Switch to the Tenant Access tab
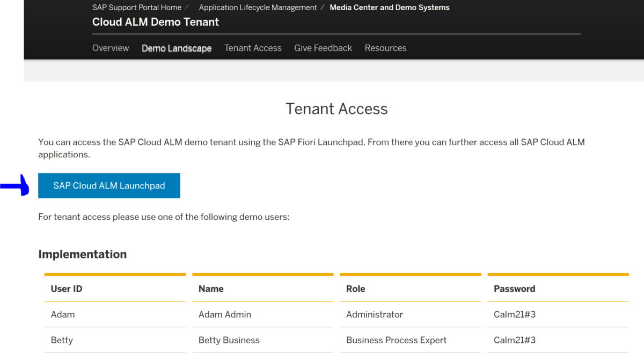Screen dimensions: 644x353 253,48
